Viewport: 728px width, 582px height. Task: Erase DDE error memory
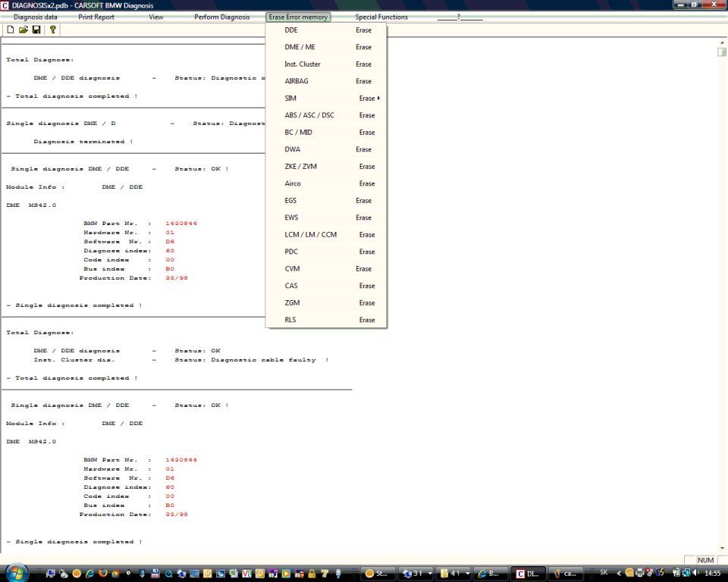click(326, 30)
